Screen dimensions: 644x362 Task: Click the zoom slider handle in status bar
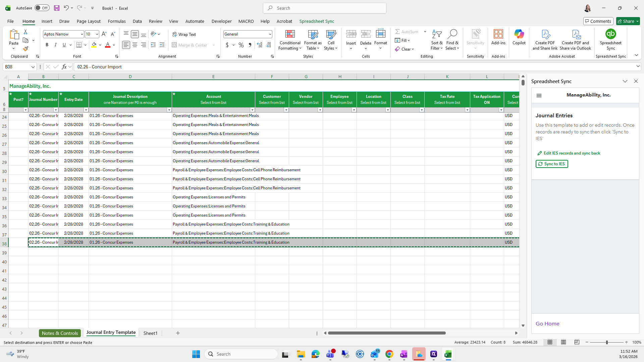pyautogui.click(x=606, y=342)
